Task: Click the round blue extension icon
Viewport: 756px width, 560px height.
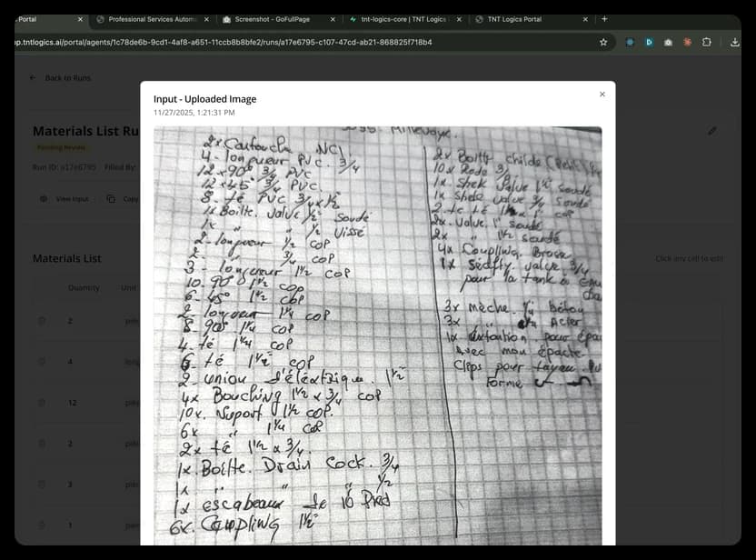Action: pyautogui.click(x=630, y=42)
